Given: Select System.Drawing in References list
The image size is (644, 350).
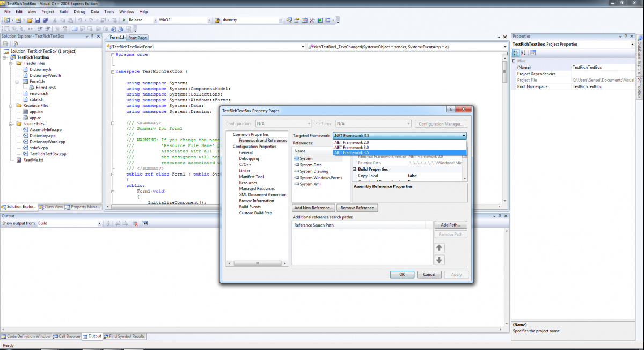Looking at the screenshot, I should (x=314, y=171).
